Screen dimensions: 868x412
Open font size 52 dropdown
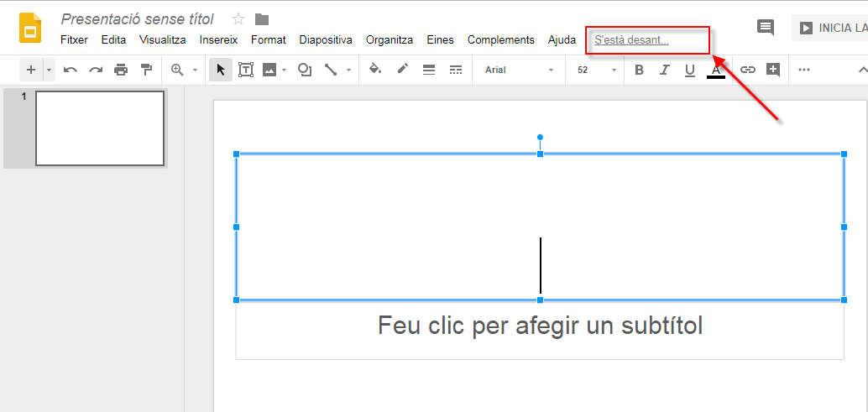pyautogui.click(x=596, y=70)
